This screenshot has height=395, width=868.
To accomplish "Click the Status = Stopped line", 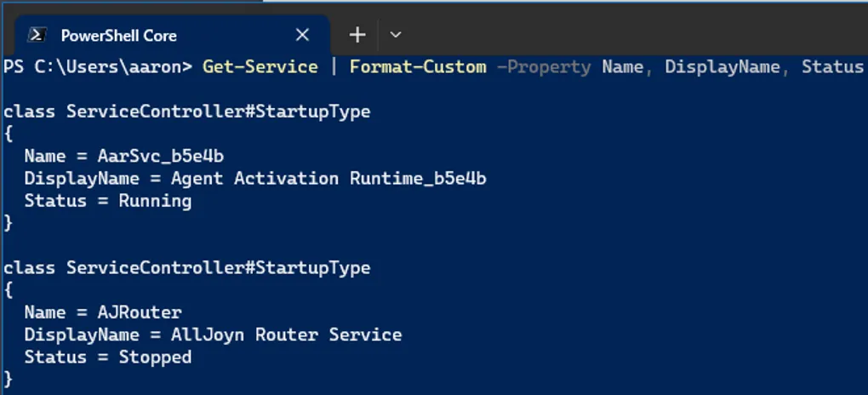I will 108,357.
